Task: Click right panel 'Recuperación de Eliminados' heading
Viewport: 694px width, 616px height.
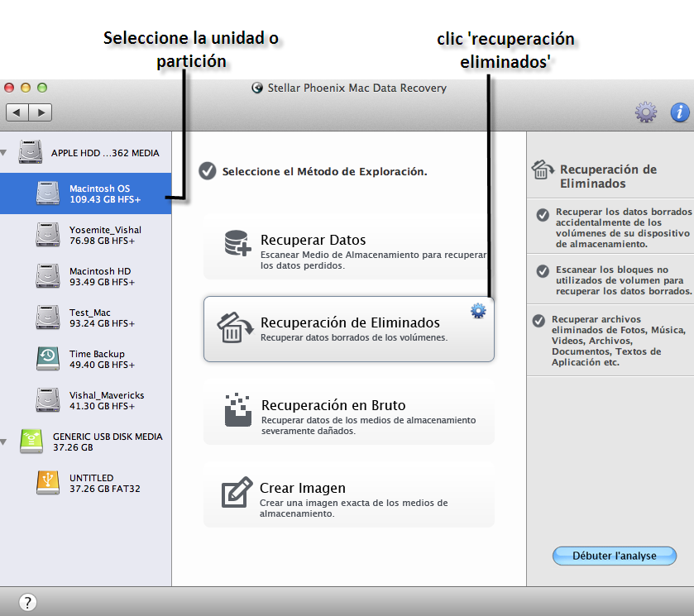Action: click(608, 177)
